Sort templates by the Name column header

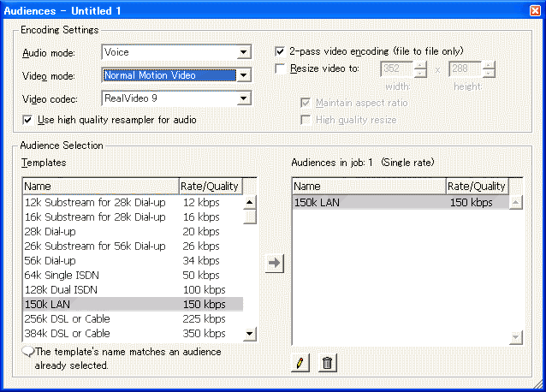pyautogui.click(x=99, y=186)
